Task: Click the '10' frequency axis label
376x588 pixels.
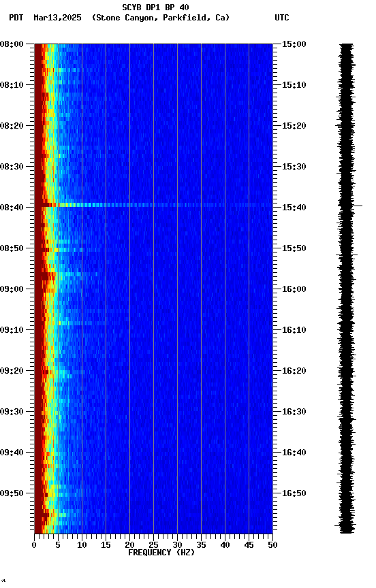Action: [82, 546]
